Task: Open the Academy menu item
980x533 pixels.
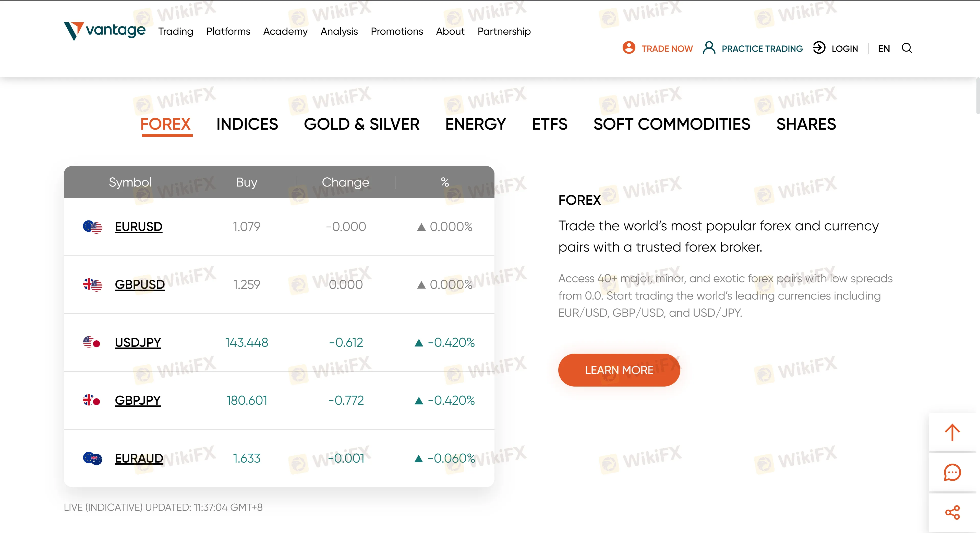Action: click(285, 31)
